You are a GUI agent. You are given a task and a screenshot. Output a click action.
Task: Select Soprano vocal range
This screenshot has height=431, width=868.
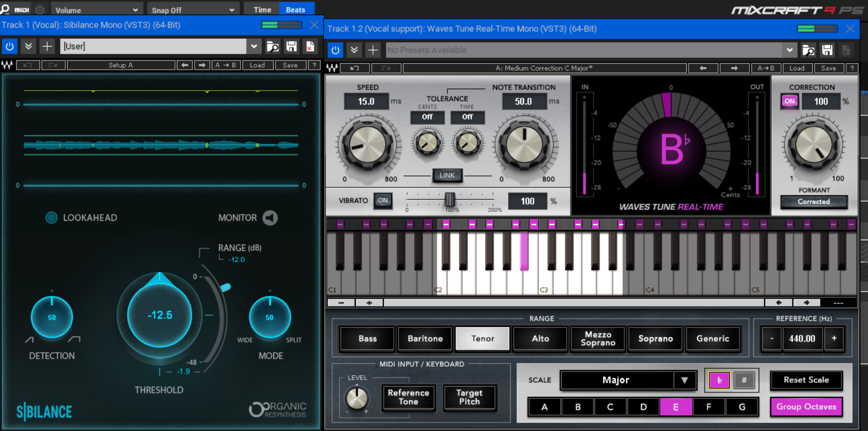[655, 339]
